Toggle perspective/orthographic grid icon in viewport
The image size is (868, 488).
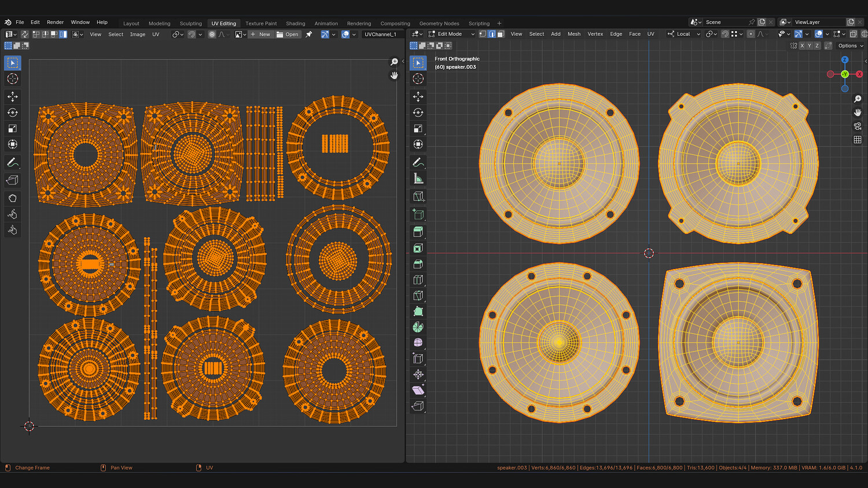[858, 140]
